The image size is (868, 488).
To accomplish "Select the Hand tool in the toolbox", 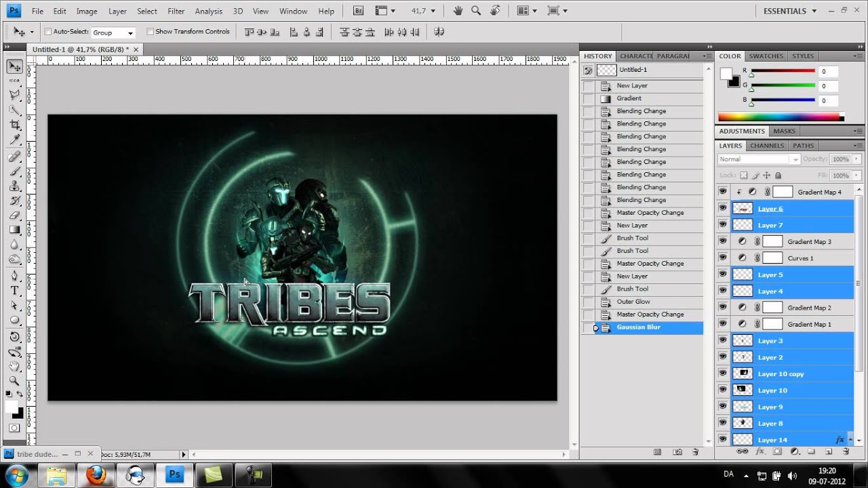I will point(14,367).
